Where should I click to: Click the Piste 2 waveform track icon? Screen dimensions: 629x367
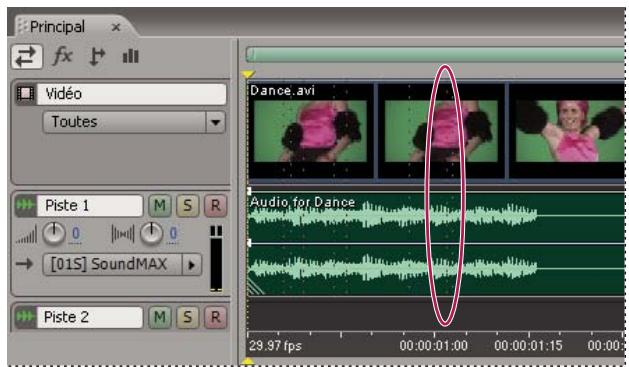(25, 317)
